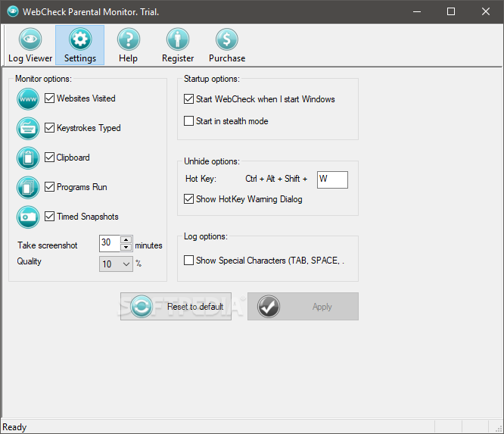
Task: Disable Clipboard monitoring checkbox
Action: tap(49, 158)
